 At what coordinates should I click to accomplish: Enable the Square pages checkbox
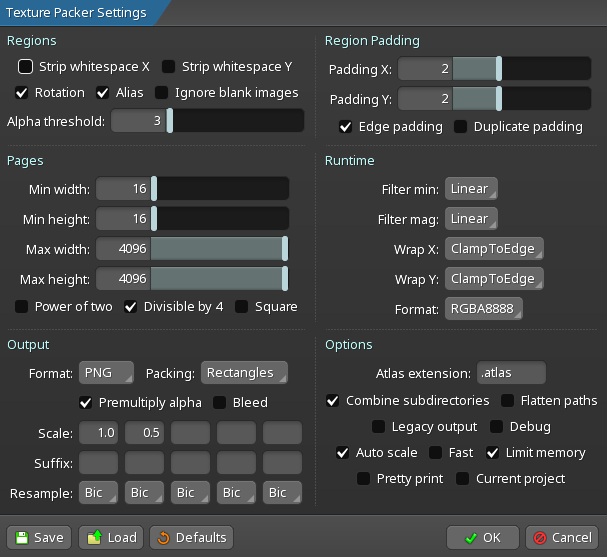[242, 307]
